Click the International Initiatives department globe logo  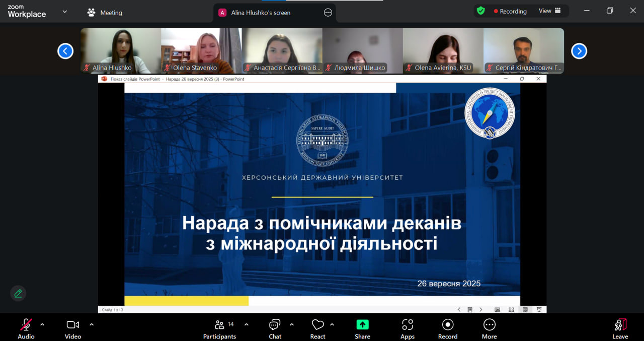[490, 113]
